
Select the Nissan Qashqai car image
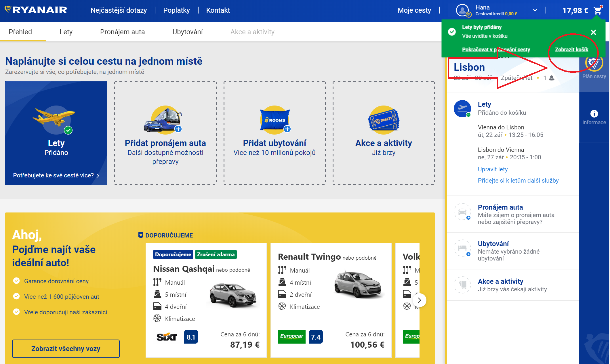tap(233, 295)
